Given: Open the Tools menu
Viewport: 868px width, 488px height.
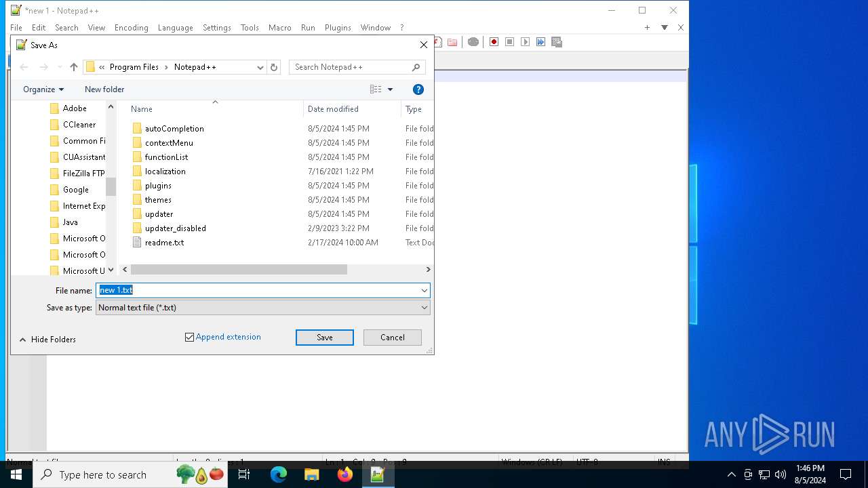Looking at the screenshot, I should (250, 28).
